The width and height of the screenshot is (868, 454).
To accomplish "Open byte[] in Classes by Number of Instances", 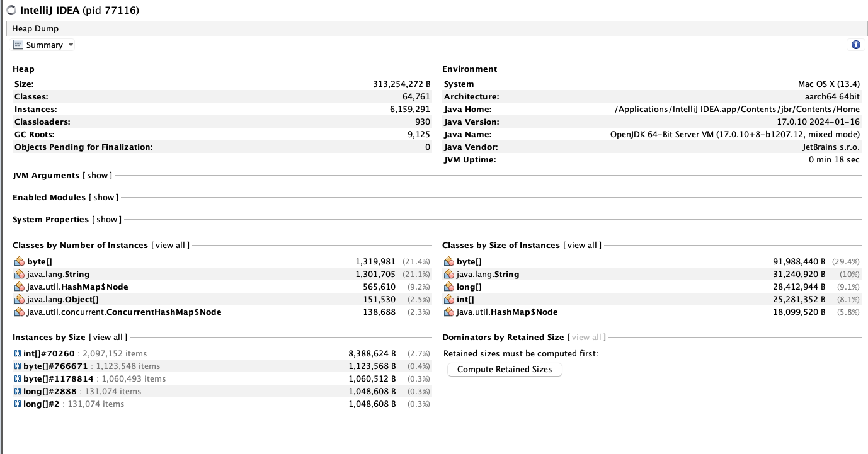I will 39,261.
